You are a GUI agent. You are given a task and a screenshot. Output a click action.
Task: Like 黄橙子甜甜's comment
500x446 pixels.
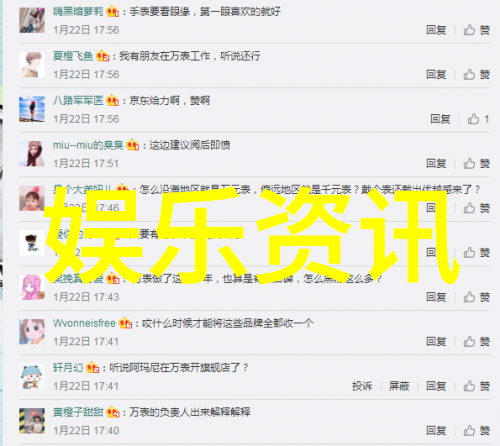pyautogui.click(x=476, y=430)
